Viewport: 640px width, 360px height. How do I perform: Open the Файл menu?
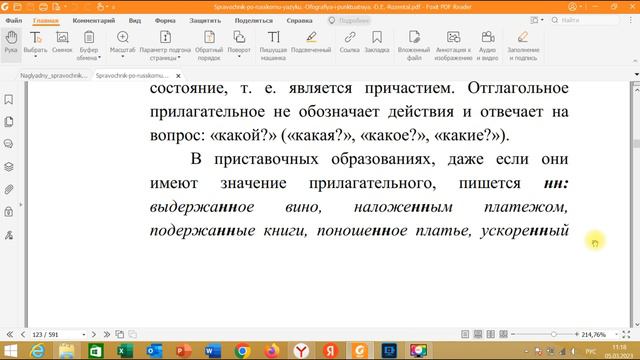coord(14,20)
